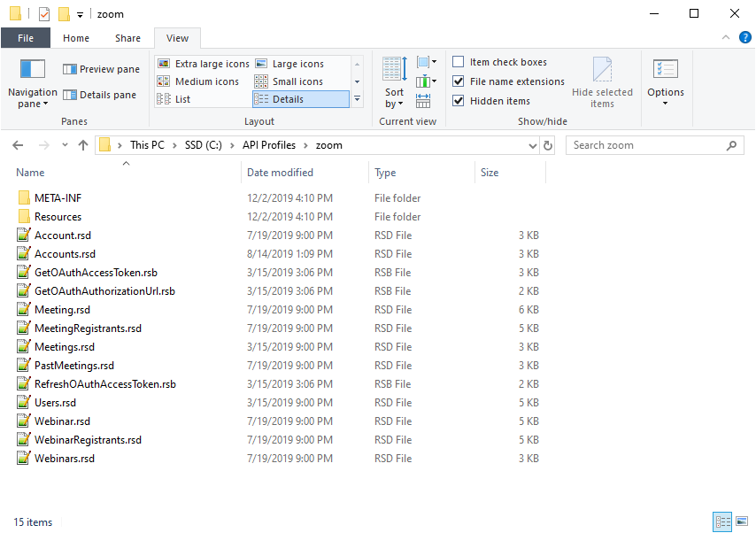Enable Item check boxes option
This screenshot has width=756, height=533.
(459, 62)
